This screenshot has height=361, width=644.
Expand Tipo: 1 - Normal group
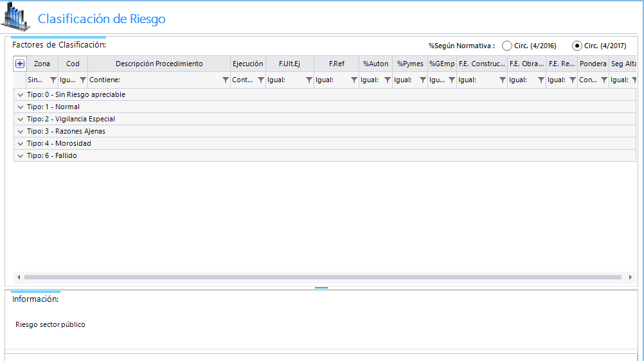[x=20, y=107]
